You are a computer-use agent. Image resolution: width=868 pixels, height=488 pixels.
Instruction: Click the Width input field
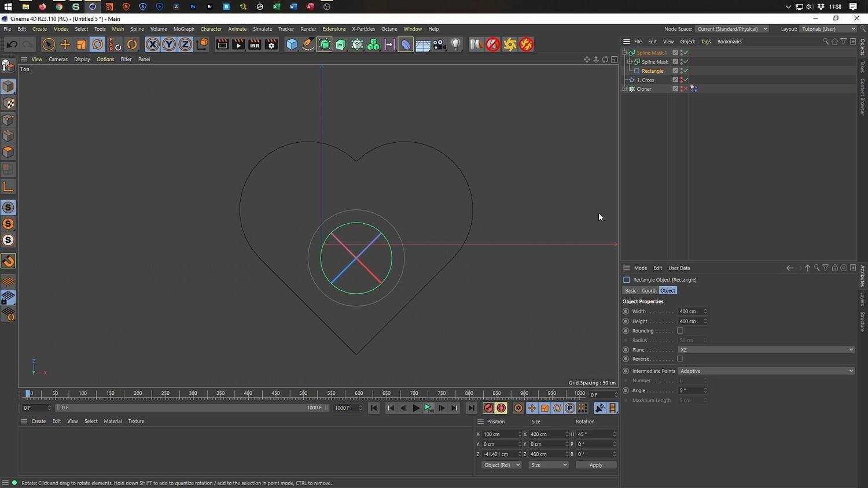coord(690,312)
